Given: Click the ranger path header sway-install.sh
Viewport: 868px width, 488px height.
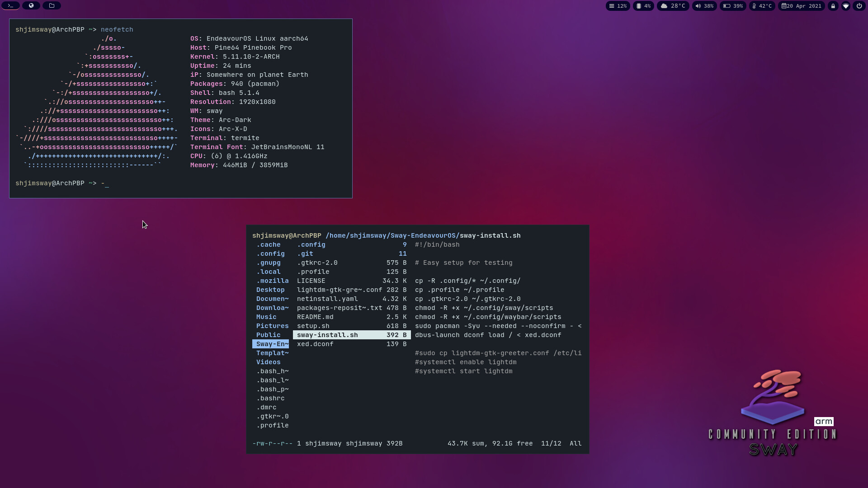Looking at the screenshot, I should [x=490, y=235].
